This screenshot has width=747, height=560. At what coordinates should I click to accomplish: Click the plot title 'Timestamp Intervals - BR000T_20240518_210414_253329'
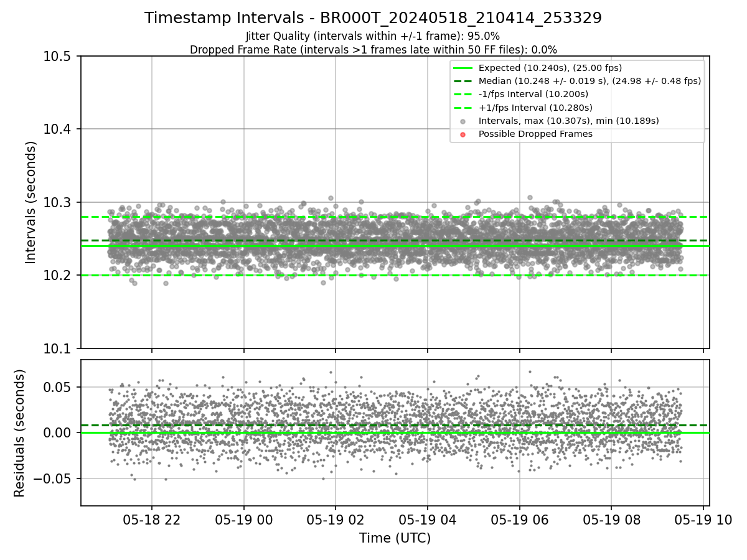coord(373,18)
